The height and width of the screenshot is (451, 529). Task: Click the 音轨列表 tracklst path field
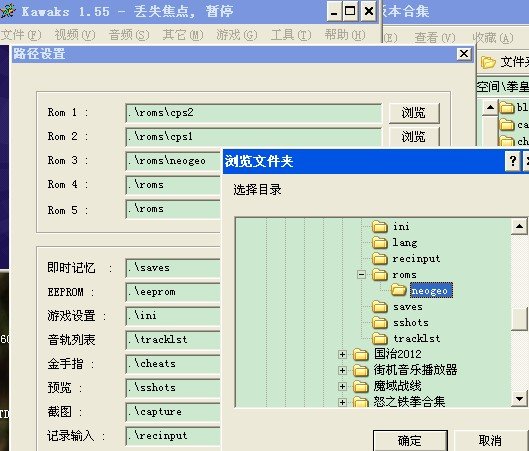pyautogui.click(x=173, y=340)
